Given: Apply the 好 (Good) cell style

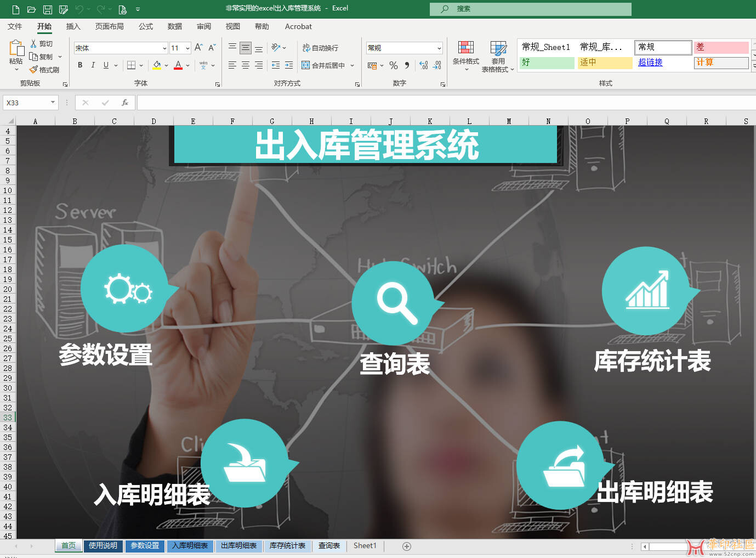Looking at the screenshot, I should 547,63.
